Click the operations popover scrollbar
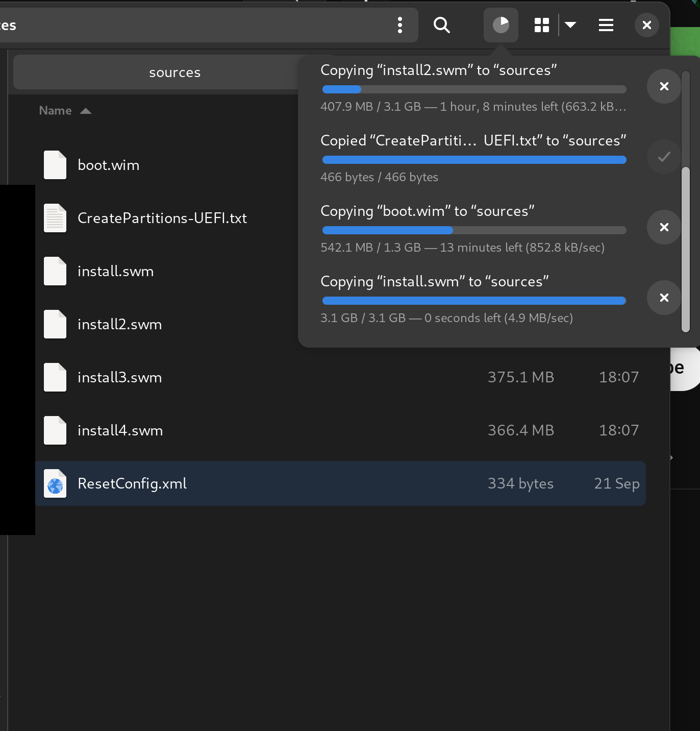Screen dimensions: 700x731 click(x=686, y=249)
